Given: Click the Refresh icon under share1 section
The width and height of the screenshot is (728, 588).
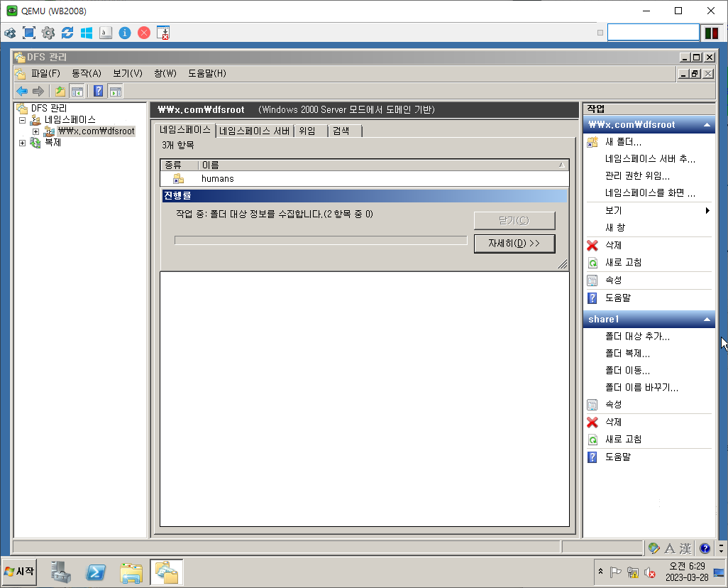Looking at the screenshot, I should click(592, 440).
